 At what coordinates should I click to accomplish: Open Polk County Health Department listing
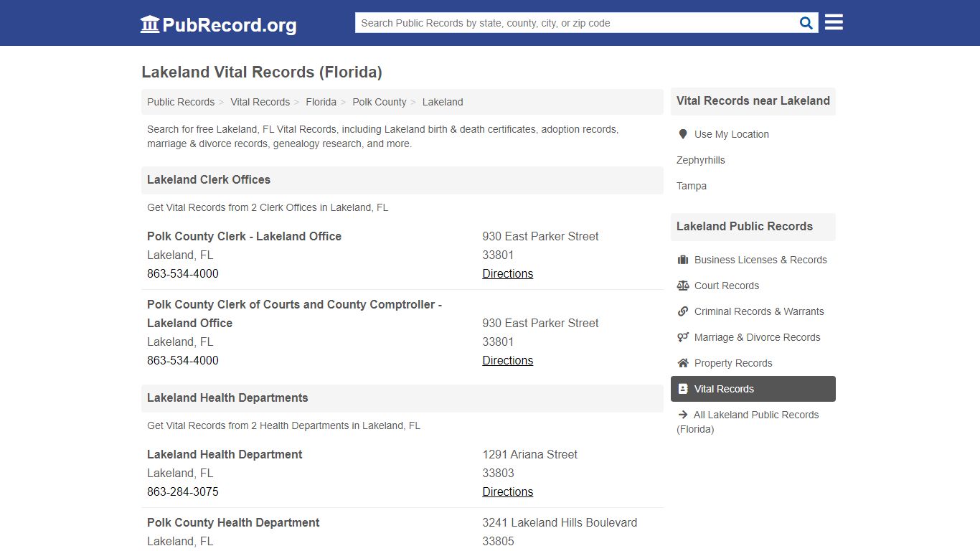[x=233, y=522]
